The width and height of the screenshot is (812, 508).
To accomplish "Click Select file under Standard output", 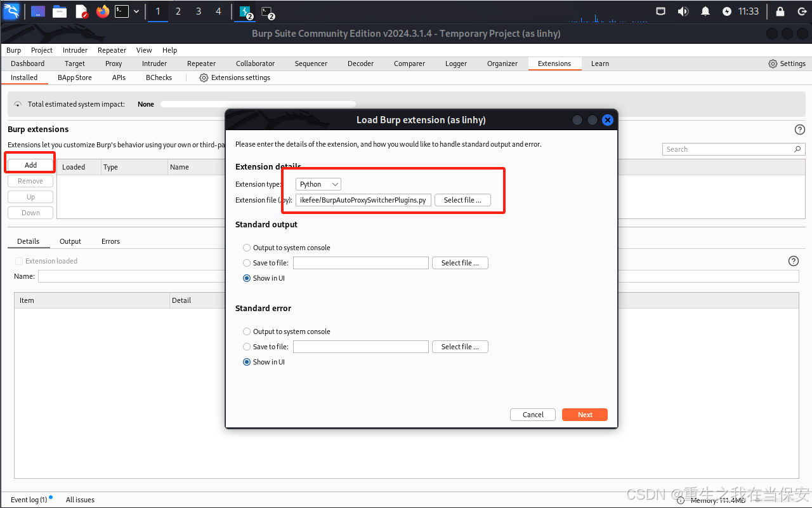I will point(460,263).
